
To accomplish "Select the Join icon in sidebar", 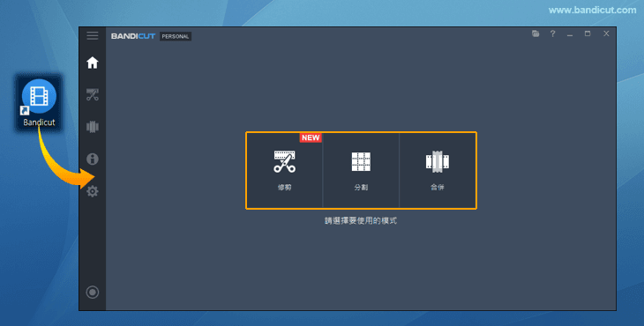I will point(93,127).
